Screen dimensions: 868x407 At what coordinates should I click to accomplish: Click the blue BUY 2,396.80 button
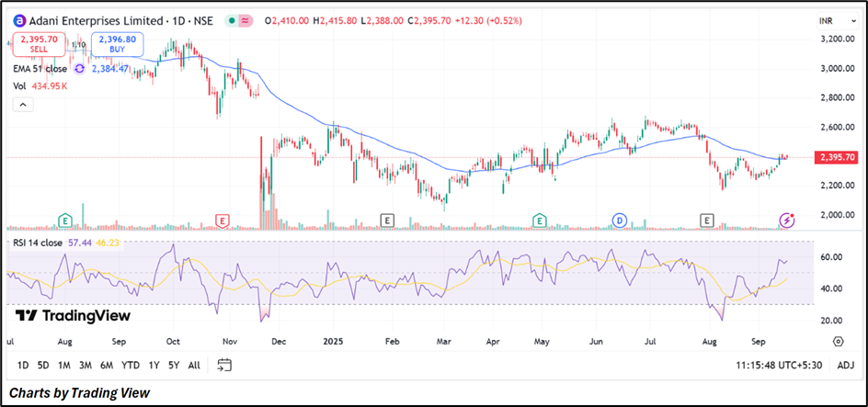tap(118, 44)
